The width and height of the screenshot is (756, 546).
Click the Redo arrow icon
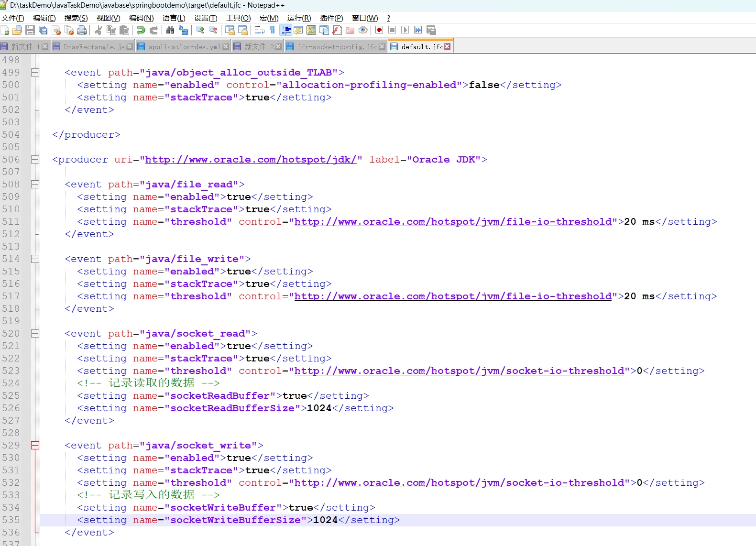(153, 30)
